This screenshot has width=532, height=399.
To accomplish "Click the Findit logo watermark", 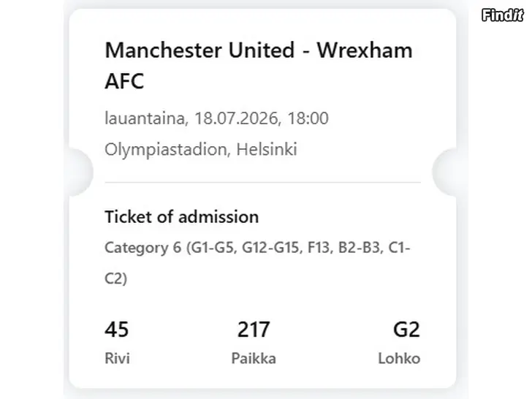I will pos(503,15).
